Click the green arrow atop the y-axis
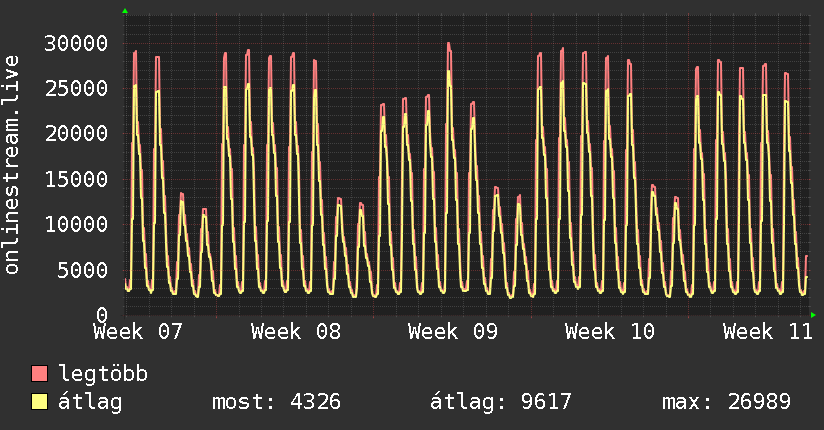Screen dimensions: 824x430 coord(125,11)
